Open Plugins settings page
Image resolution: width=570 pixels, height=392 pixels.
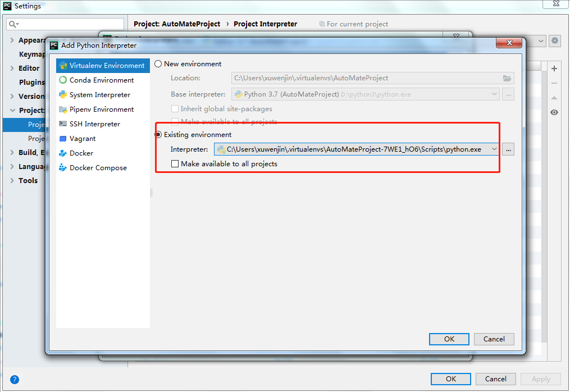(x=32, y=82)
